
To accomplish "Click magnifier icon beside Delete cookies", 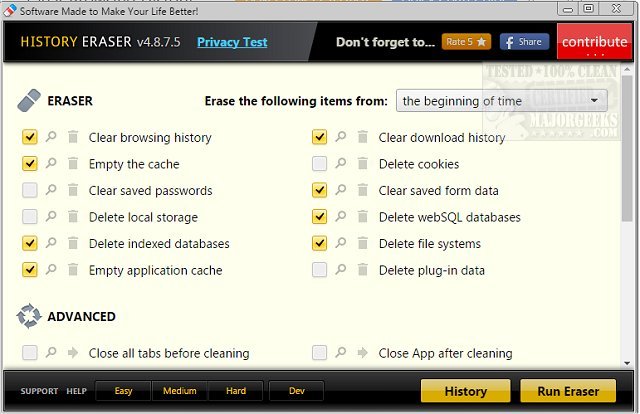I will (x=342, y=164).
